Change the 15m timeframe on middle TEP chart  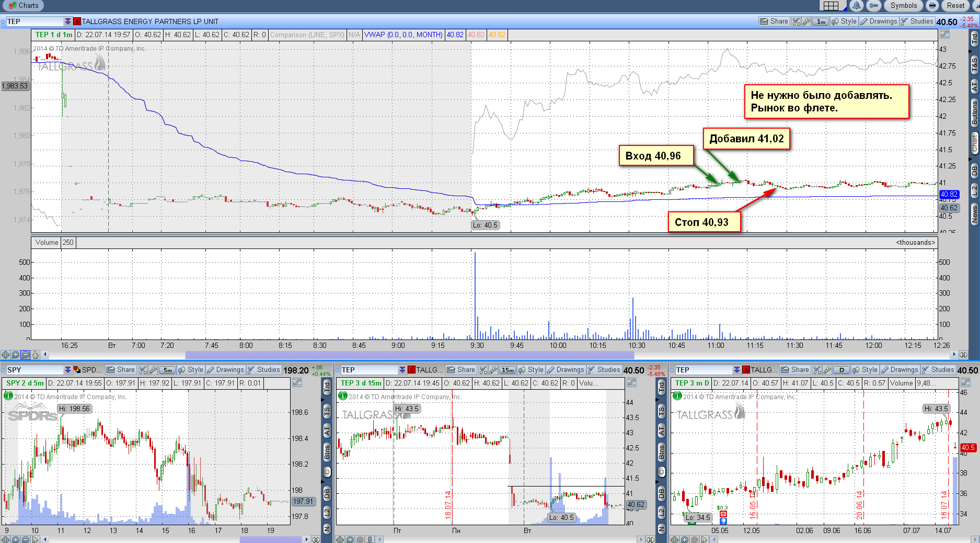pyautogui.click(x=507, y=370)
